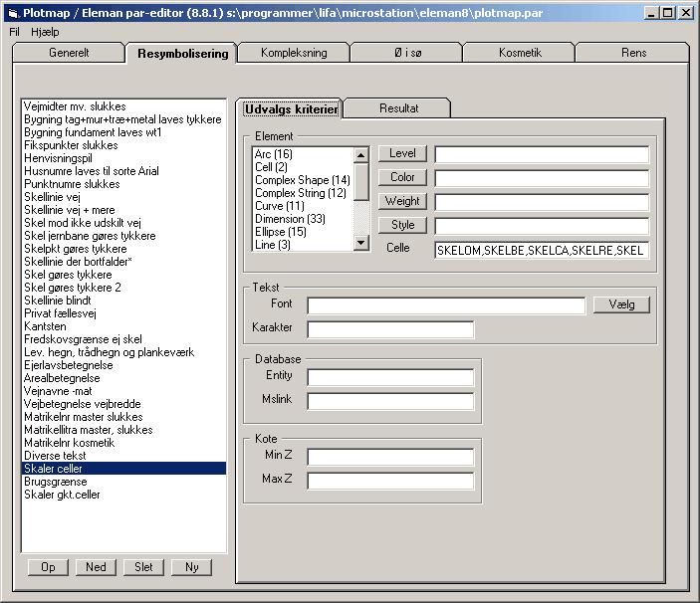Select Complex String (12) element type
Viewport: 700px width, 603px height.
[301, 193]
